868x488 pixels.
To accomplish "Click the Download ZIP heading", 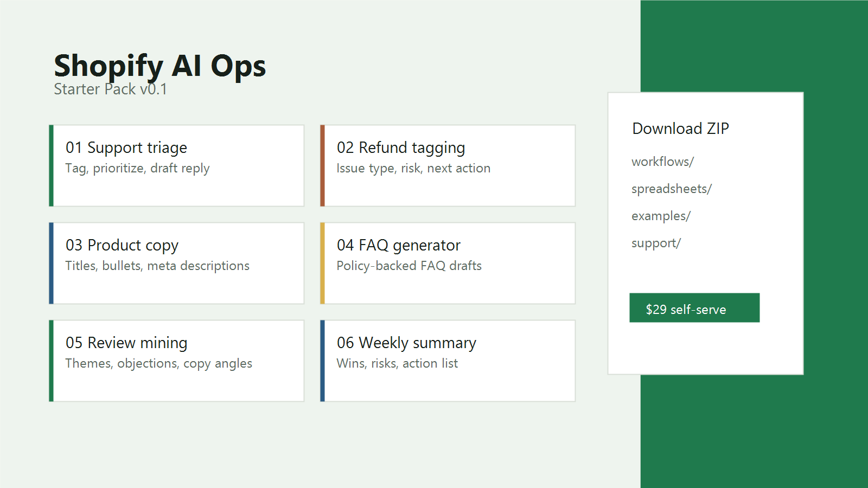I will (680, 129).
